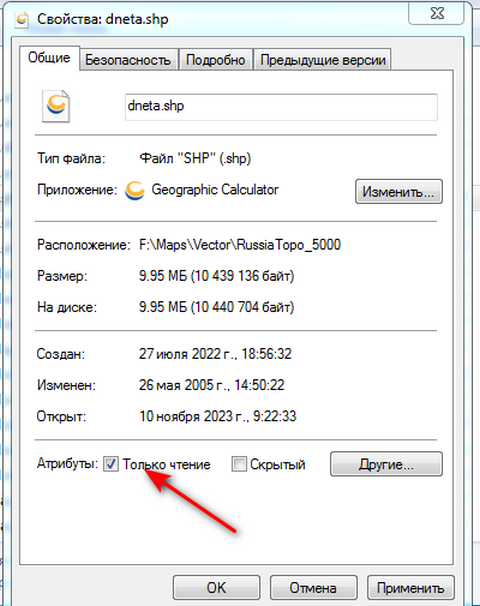Click the Geographic Calculator application name
This screenshot has height=606, width=480.
[215, 190]
